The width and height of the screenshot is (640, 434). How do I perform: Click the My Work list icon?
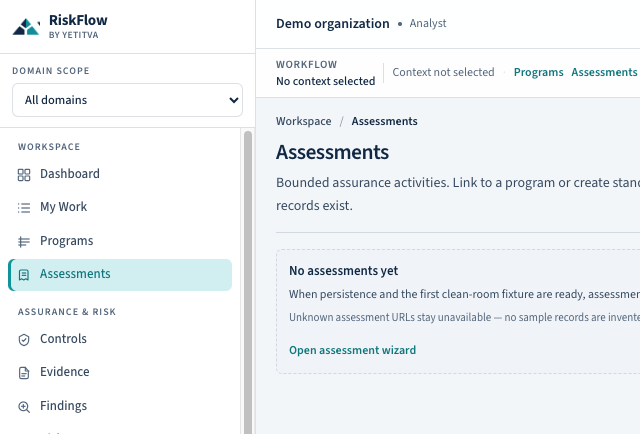click(24, 208)
